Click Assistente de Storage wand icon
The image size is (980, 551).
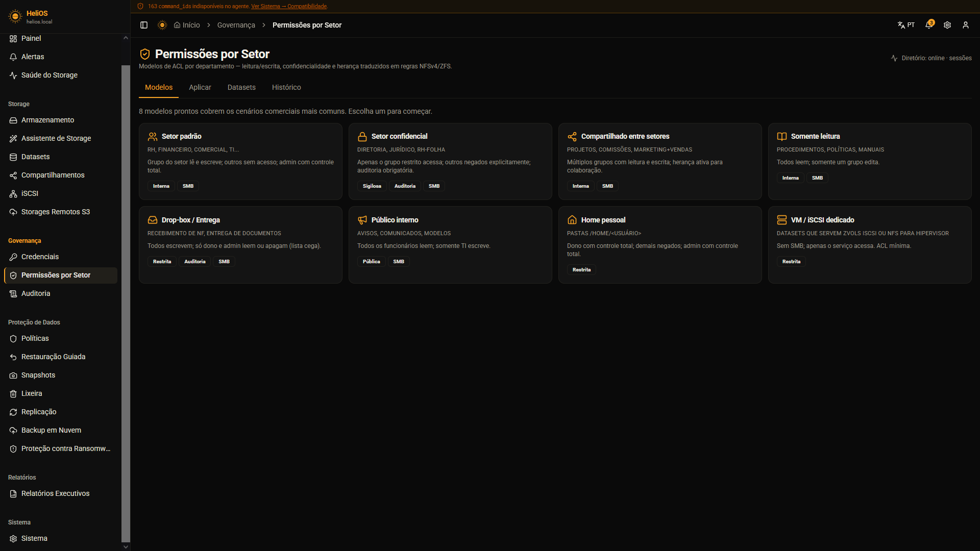[13, 138]
